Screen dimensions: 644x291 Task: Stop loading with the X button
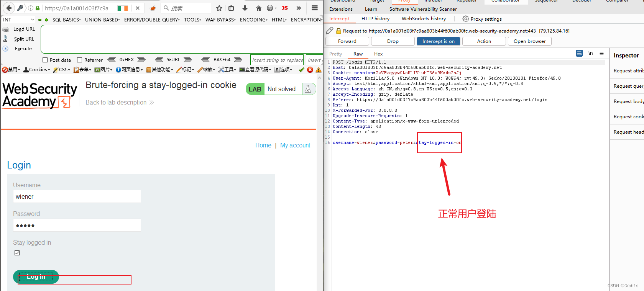(x=138, y=8)
